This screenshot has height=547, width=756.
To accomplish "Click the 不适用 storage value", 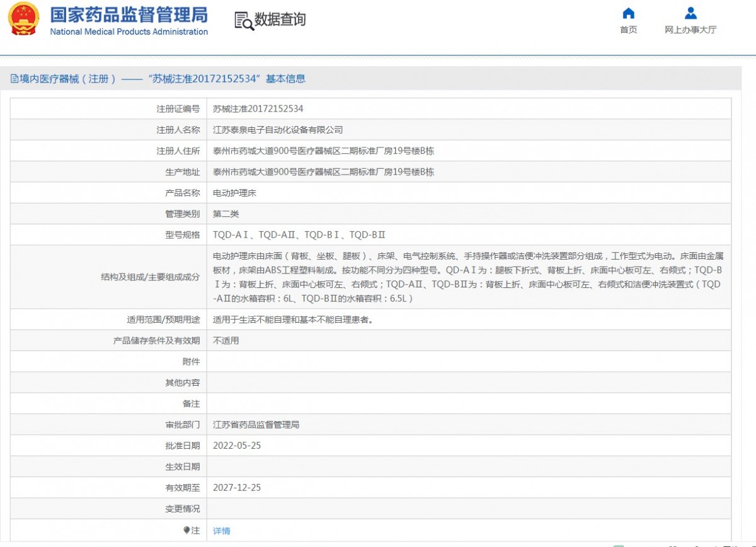I will coord(226,340).
